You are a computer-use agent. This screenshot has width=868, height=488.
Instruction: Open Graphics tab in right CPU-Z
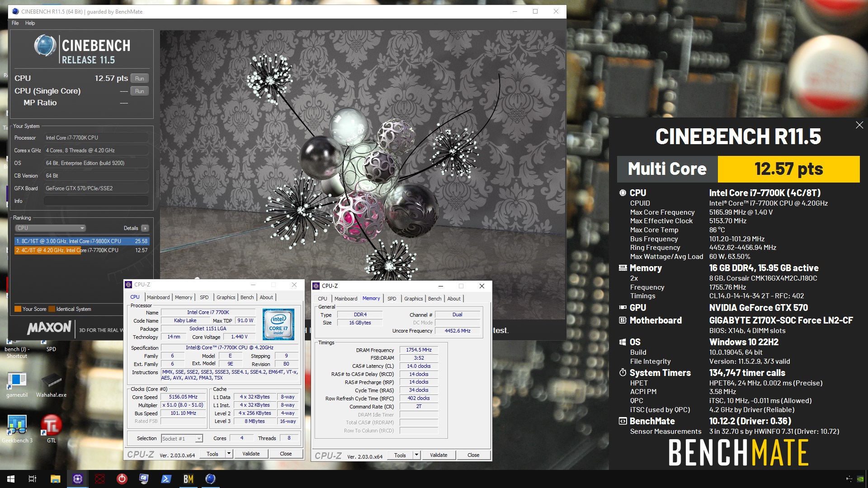click(x=413, y=299)
